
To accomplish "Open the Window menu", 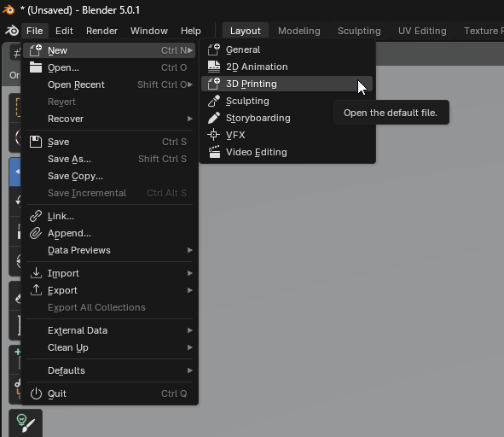I will pos(149,31).
